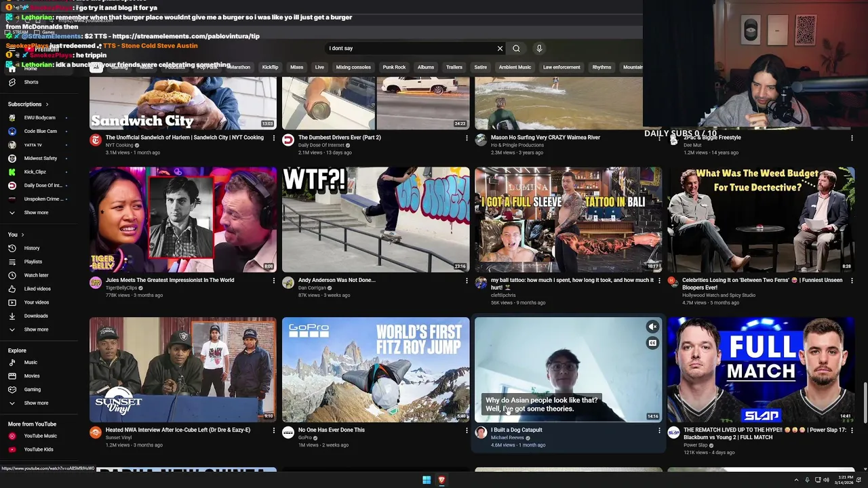This screenshot has height=488, width=868.
Task: Open YouTube Kids link
Action: (39, 449)
